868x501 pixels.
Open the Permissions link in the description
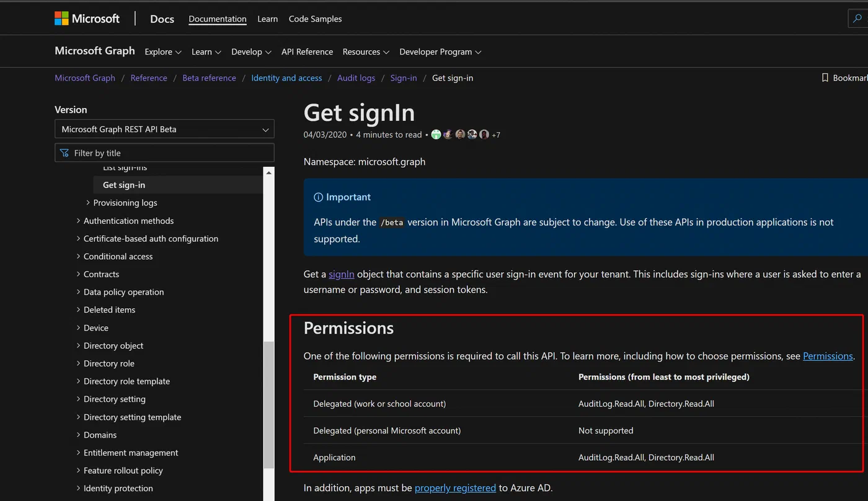(x=828, y=356)
